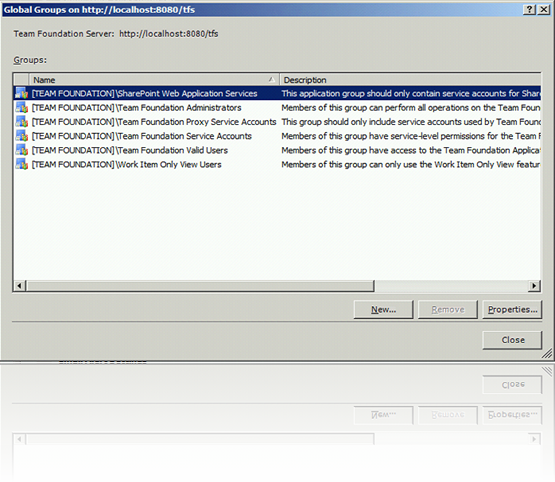The image size is (555, 482).
Task: Select Team Foundation Proxy Service Accounts group name
Action: point(154,122)
